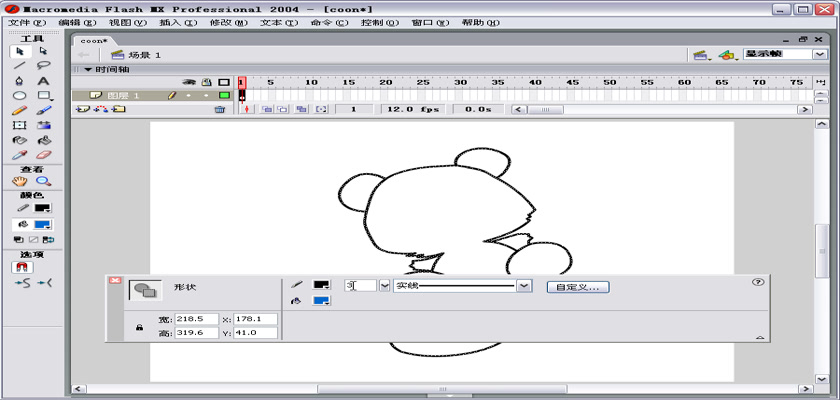This screenshot has width=840, height=400.
Task: Open the Edit Symbols icon
Action: point(727,55)
